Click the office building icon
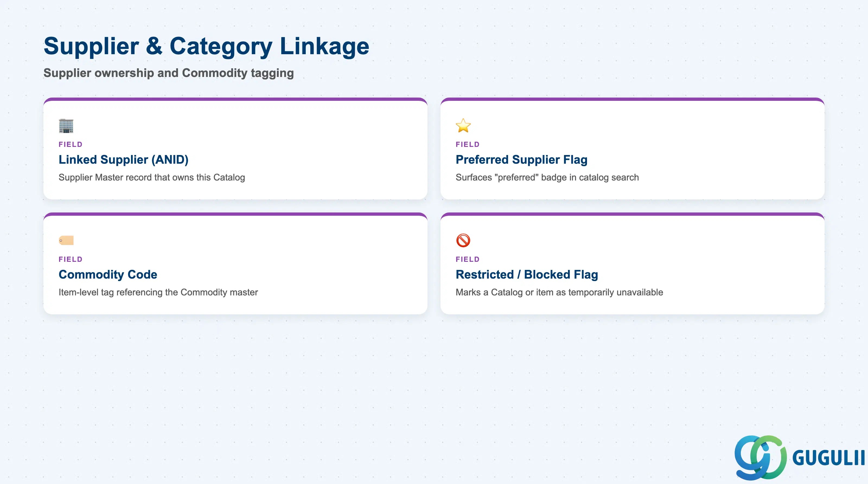Screen dimensions: 868x484 (x=66, y=125)
